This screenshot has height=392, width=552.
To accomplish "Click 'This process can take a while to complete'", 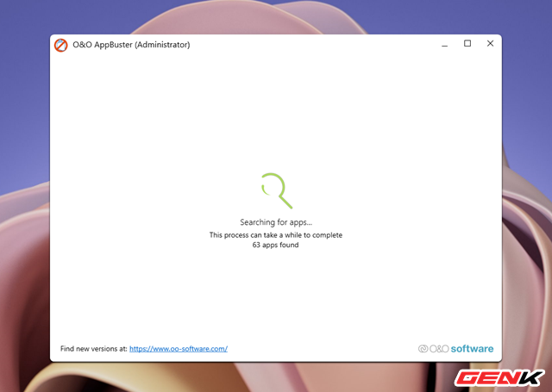I will click(x=276, y=235).
